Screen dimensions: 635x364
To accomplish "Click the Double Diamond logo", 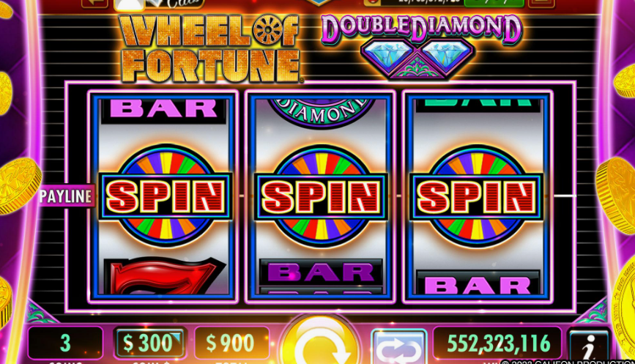I will click(x=421, y=45).
